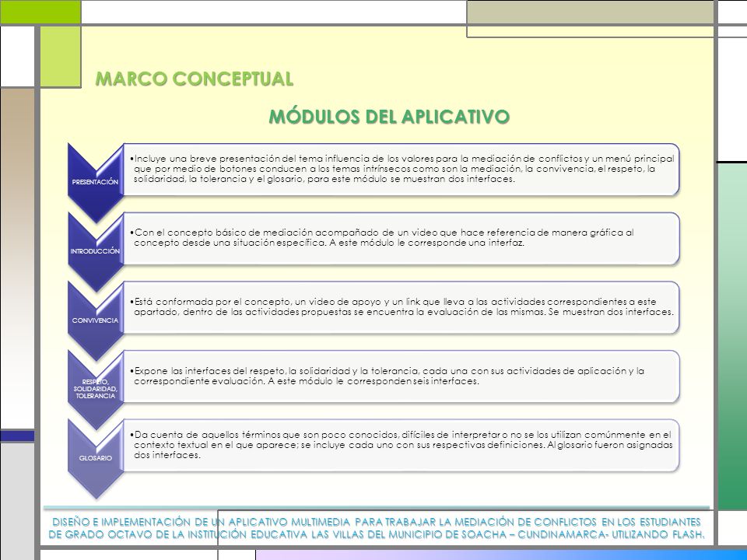
Task: Click the text starting 'Expone las interfaces del respeto'
Action: pos(387,376)
